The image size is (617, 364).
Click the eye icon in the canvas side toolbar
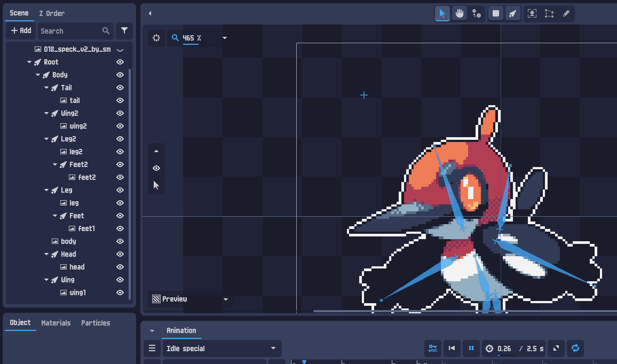156,168
